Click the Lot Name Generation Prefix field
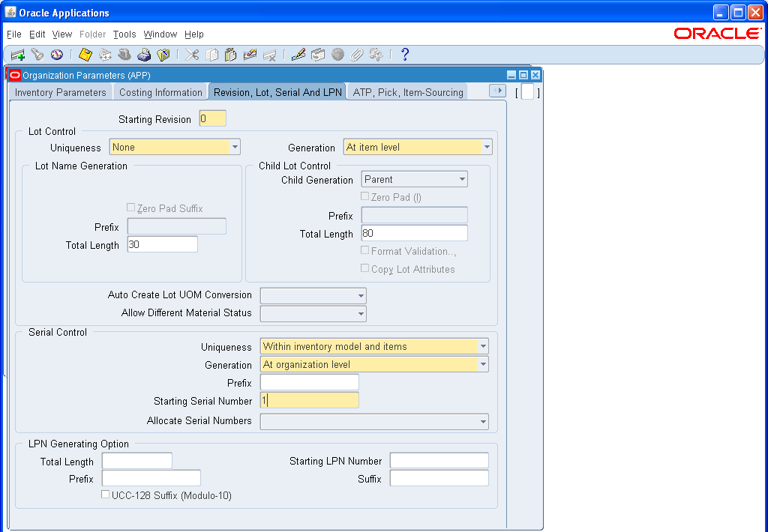Viewport: 768px width, 532px height. (177, 226)
